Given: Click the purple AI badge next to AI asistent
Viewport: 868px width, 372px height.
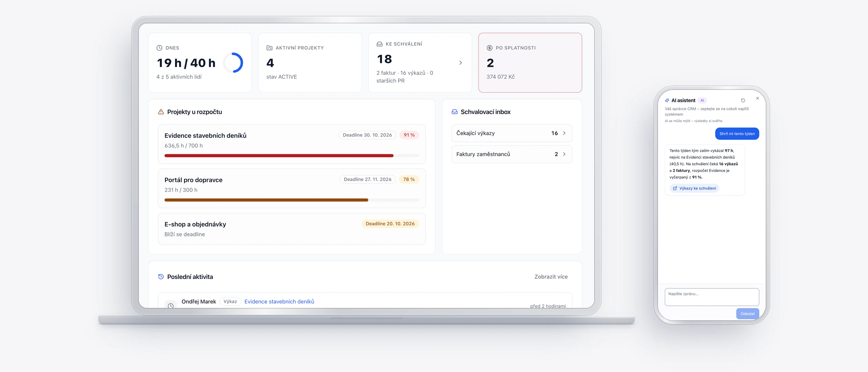Looking at the screenshot, I should (x=702, y=101).
